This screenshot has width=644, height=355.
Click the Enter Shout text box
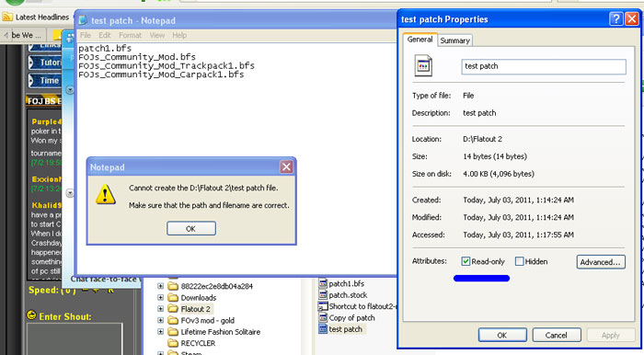pyautogui.click(x=75, y=339)
